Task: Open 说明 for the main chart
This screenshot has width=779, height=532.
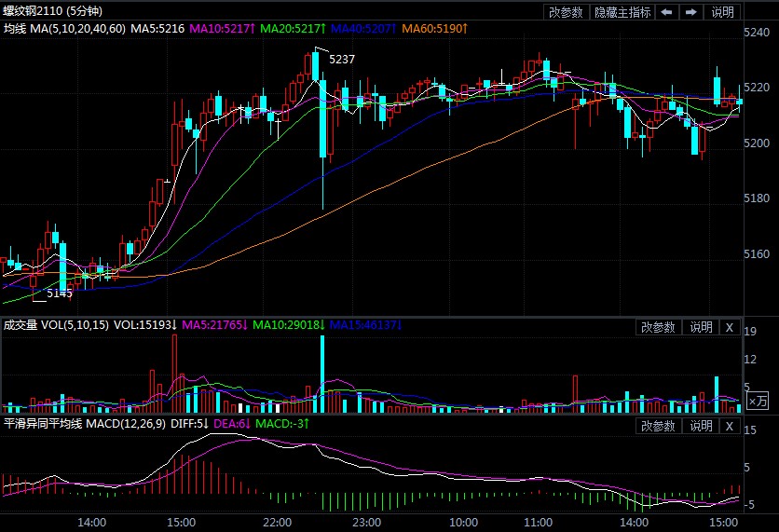Action: (x=723, y=12)
